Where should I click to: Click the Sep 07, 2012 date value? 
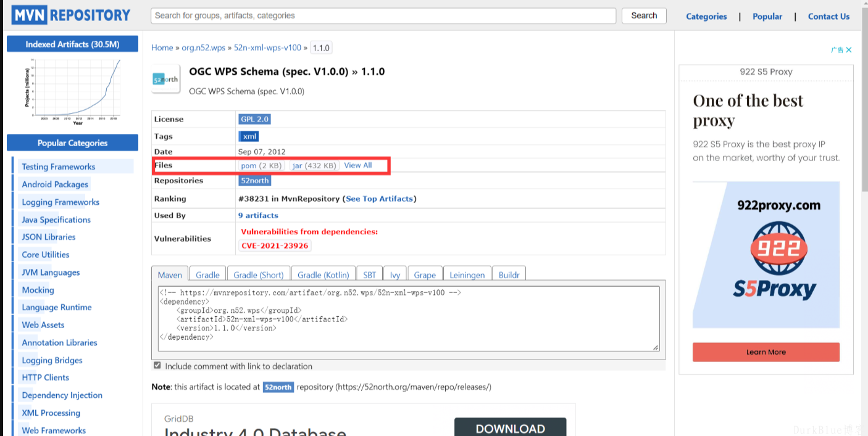point(262,152)
